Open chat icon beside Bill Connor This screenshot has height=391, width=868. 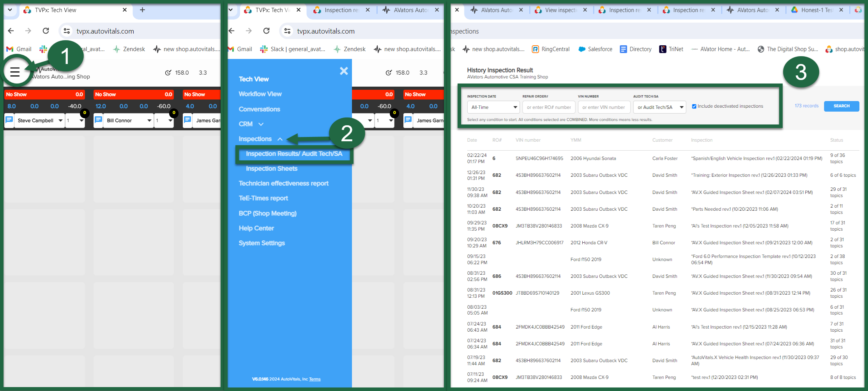click(99, 120)
